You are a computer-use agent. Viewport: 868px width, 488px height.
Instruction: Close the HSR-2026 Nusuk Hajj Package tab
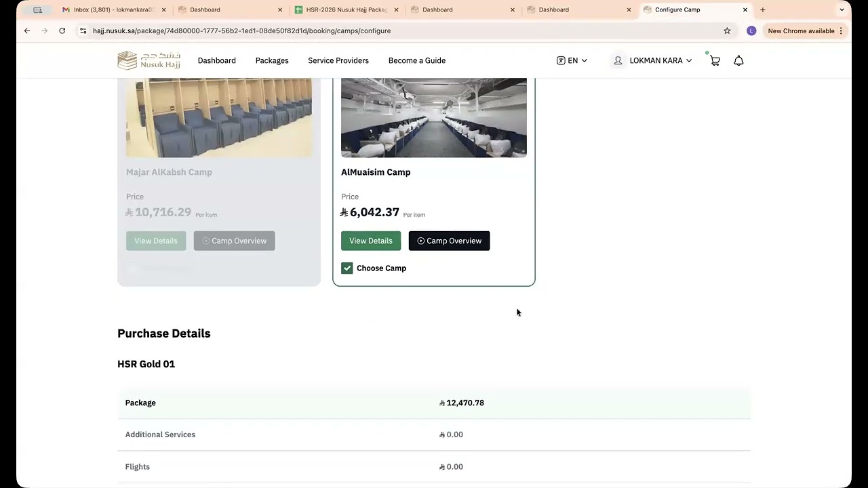click(x=396, y=9)
